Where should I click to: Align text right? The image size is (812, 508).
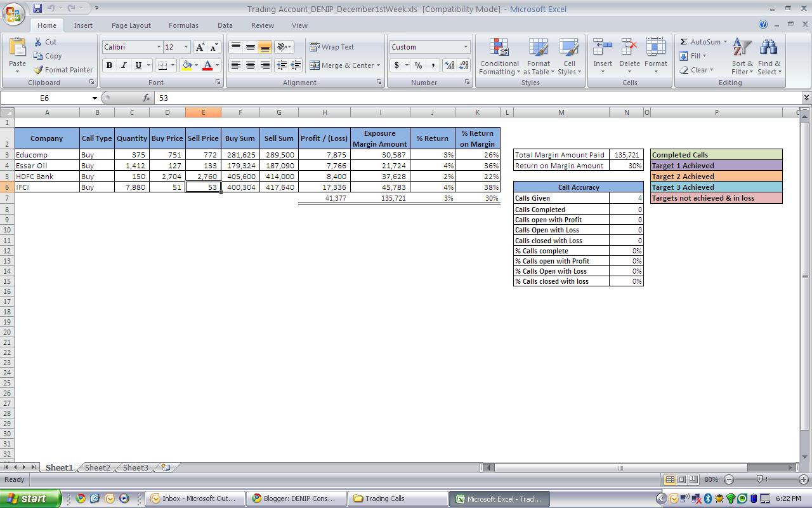click(x=265, y=65)
